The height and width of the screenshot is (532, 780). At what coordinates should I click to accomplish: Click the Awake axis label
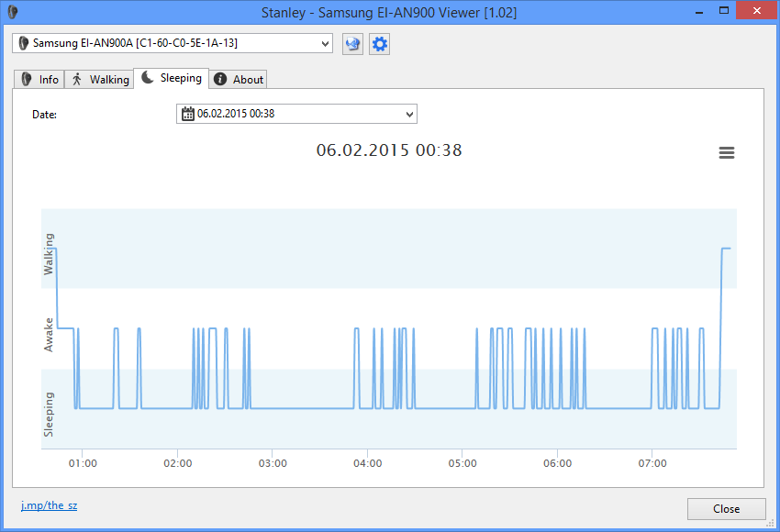tap(49, 335)
